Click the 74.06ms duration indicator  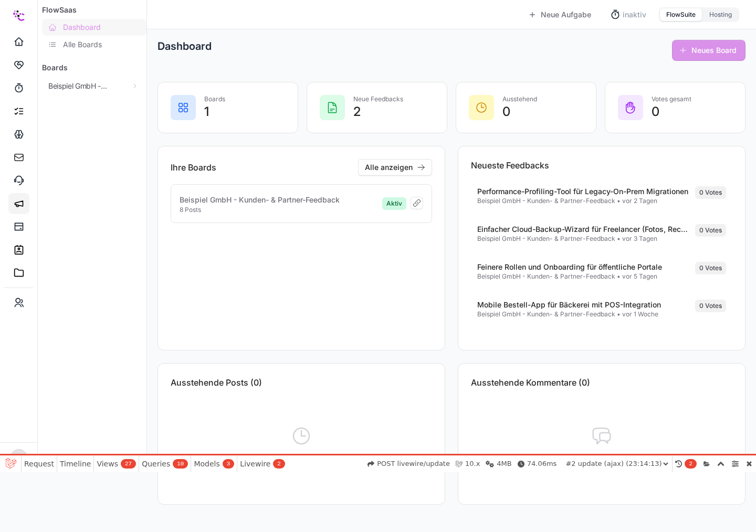coord(537,464)
